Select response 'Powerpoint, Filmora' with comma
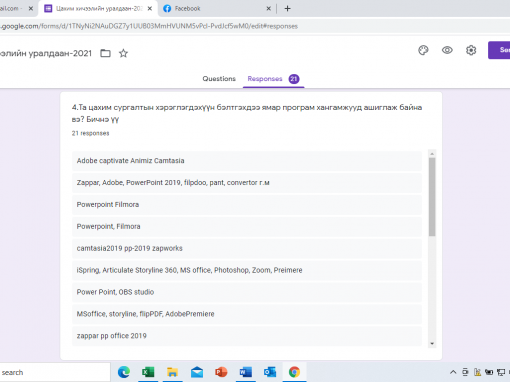The image size is (510, 382). [247, 226]
